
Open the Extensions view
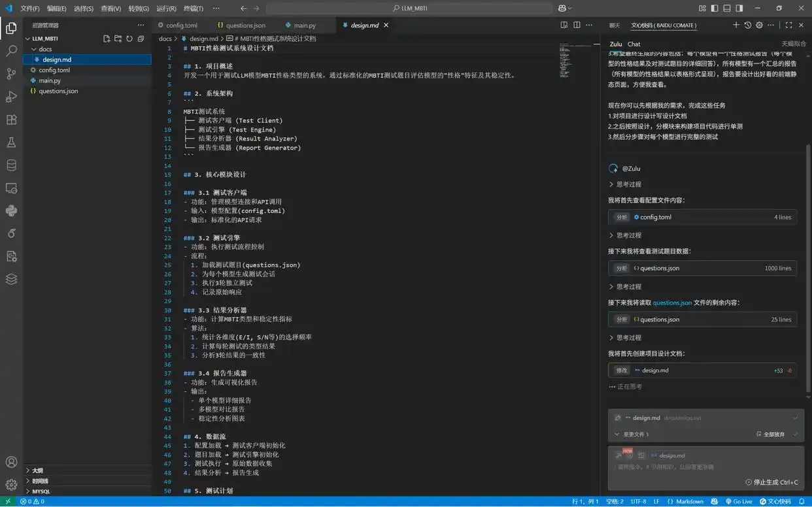[x=10, y=120]
